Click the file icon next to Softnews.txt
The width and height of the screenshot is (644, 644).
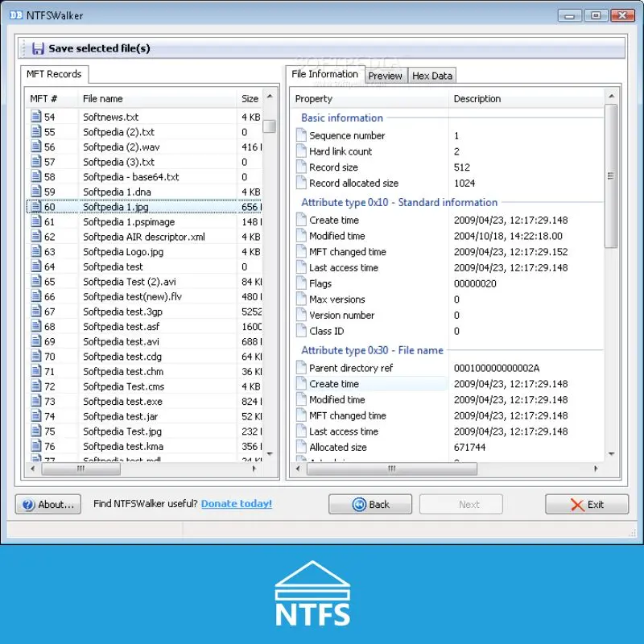click(35, 117)
